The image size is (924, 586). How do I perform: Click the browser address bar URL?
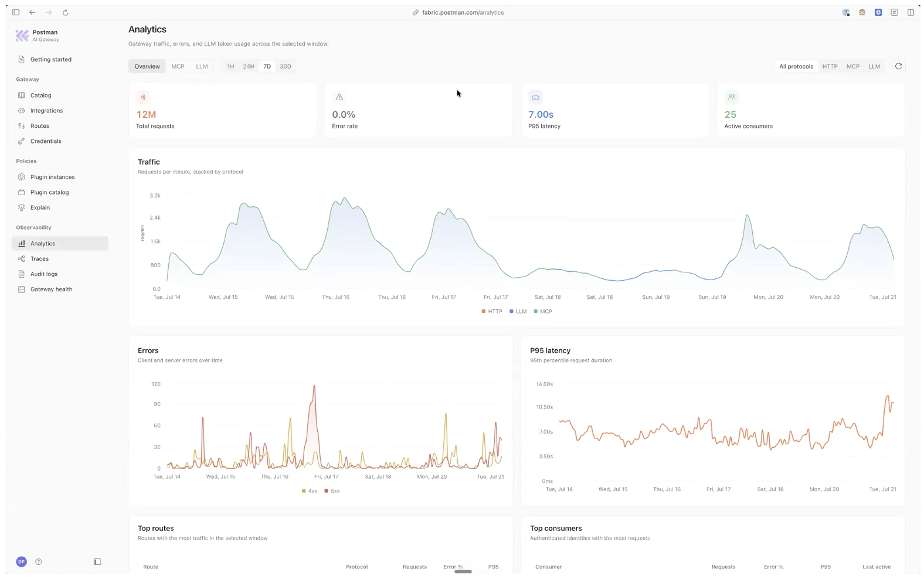tap(463, 12)
